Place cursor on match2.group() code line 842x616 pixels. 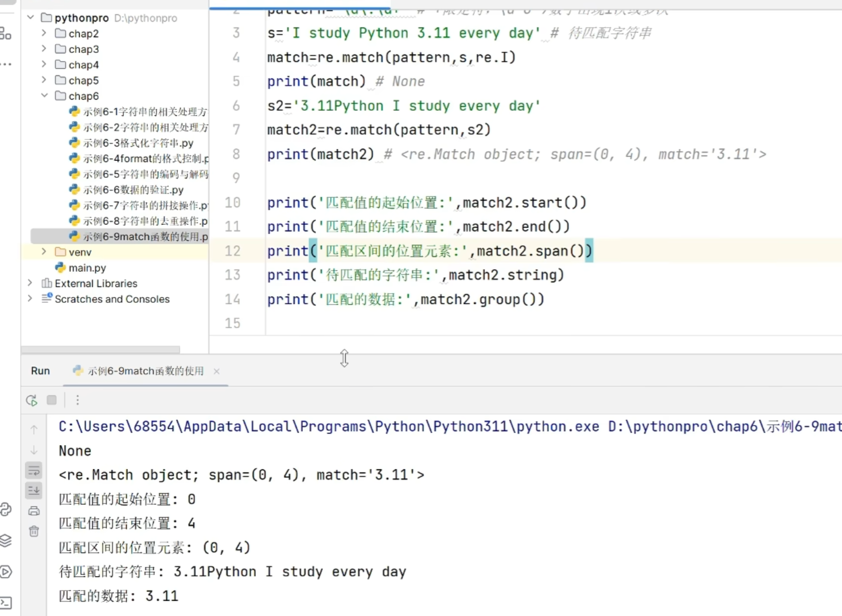pos(406,299)
